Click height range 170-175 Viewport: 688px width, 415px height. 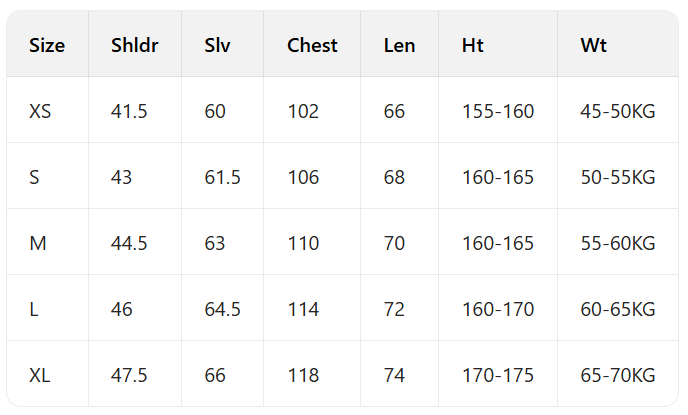tap(498, 375)
